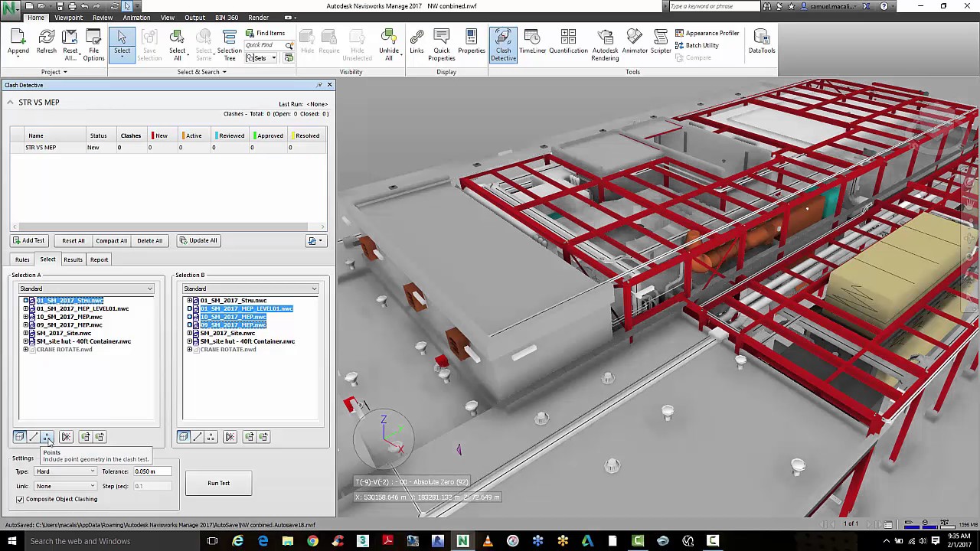Open Task View on the taskbar

pos(212,541)
